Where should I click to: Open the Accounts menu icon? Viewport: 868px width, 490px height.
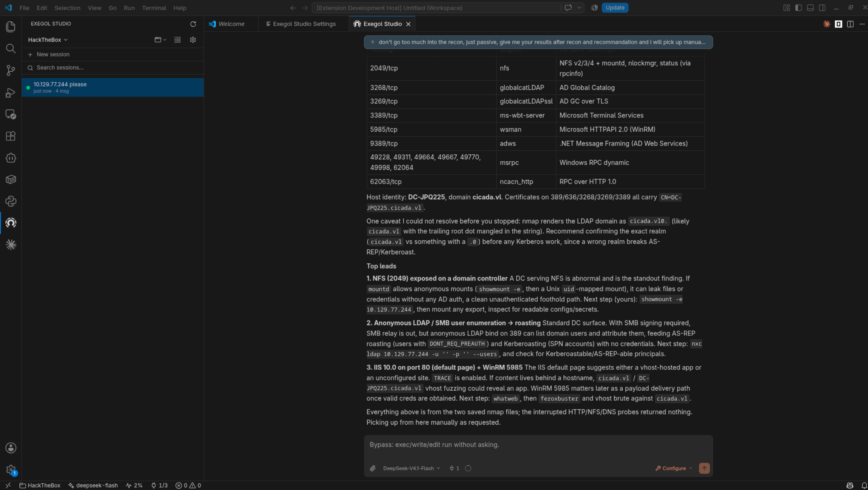[11, 448]
